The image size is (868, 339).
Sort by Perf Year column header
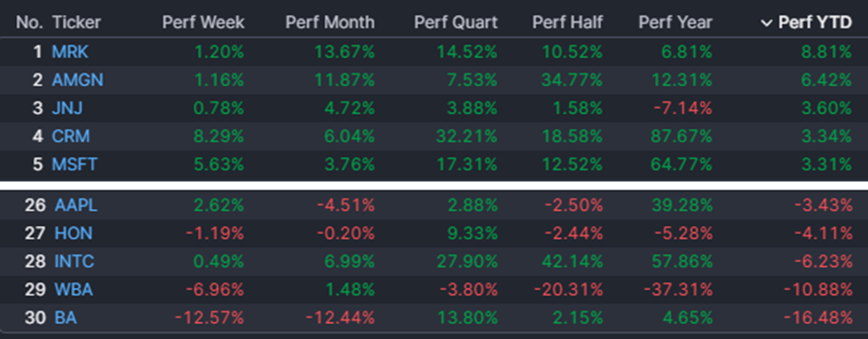(x=676, y=23)
